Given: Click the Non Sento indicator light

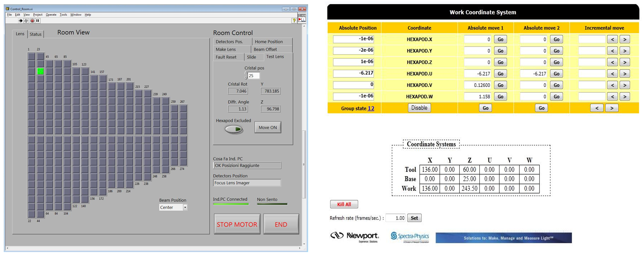Looking at the screenshot, I should (x=272, y=204).
